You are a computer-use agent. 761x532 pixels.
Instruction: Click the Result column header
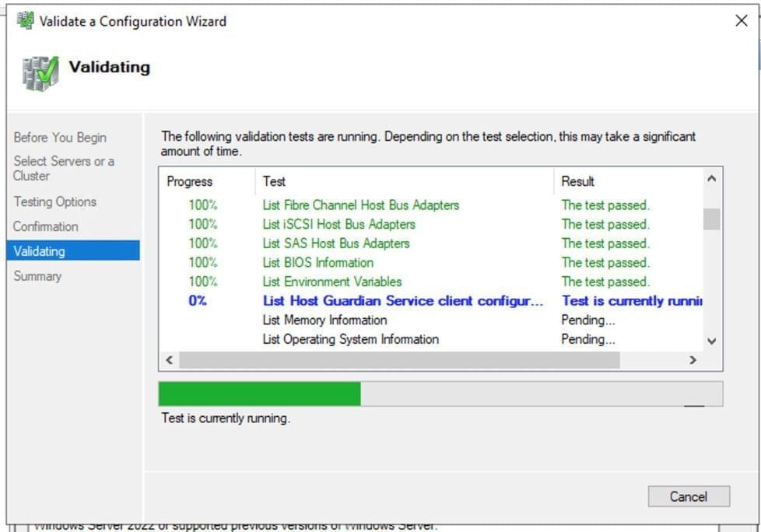(578, 181)
